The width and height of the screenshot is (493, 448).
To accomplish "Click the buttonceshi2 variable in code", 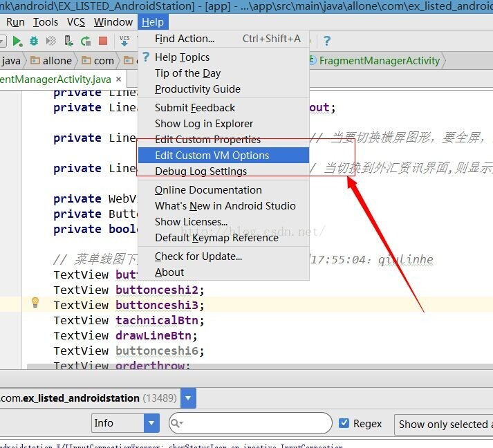I will (157, 290).
